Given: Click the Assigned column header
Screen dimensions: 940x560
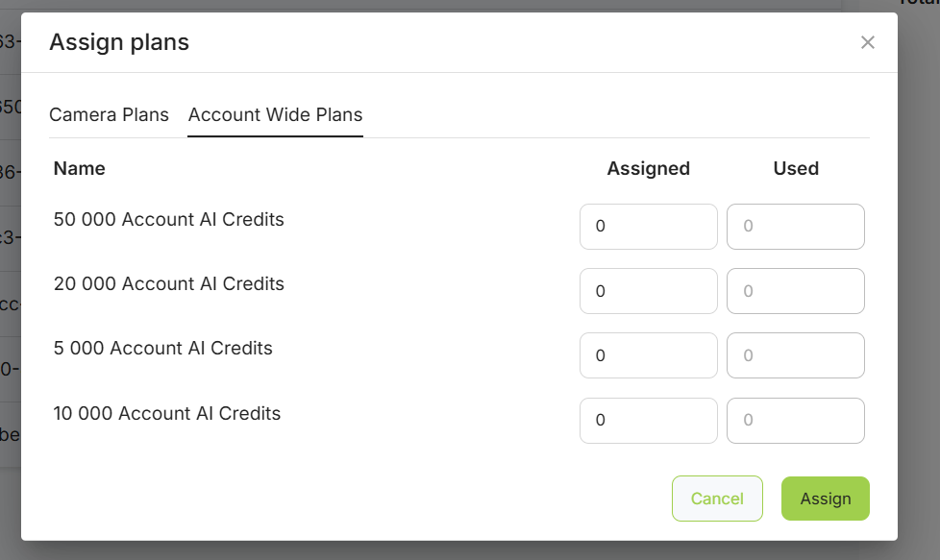Looking at the screenshot, I should pyautogui.click(x=648, y=169).
